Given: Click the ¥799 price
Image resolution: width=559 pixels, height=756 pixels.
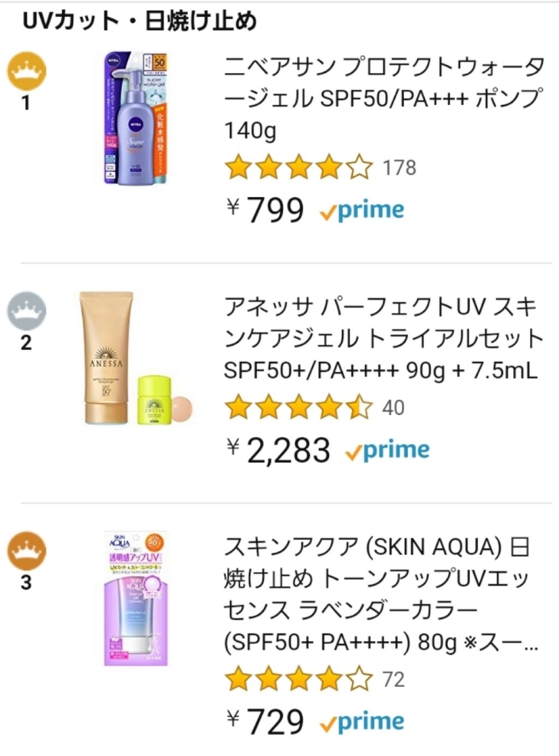Looking at the screenshot, I should coord(266,210).
